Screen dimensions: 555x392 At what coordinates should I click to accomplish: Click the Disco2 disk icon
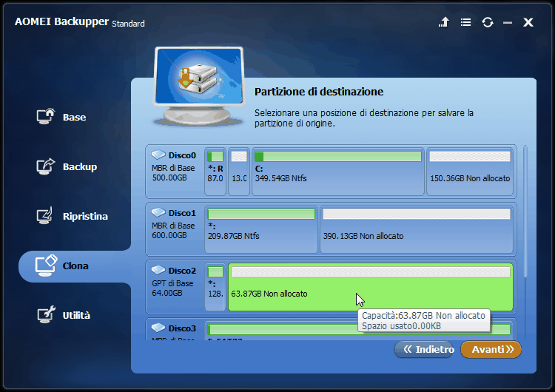158,270
